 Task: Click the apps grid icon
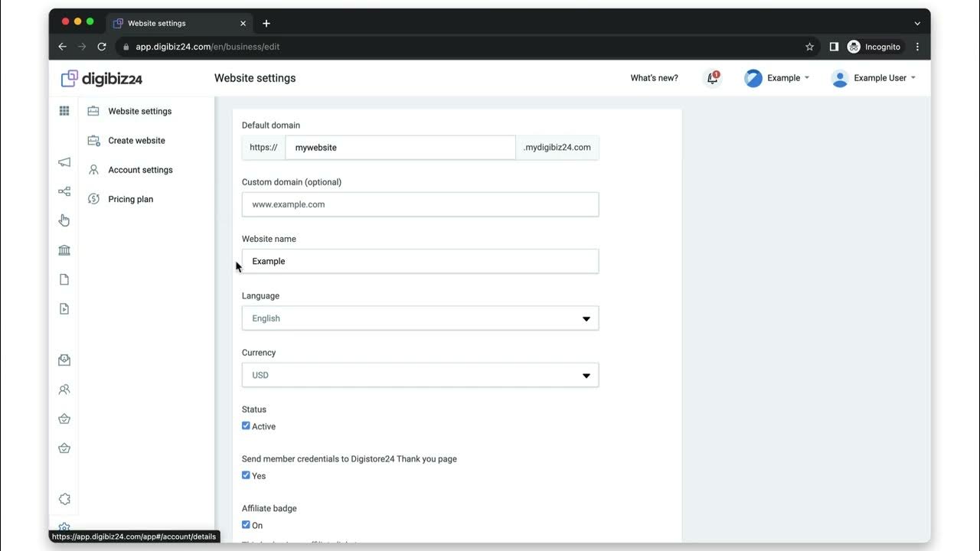click(x=64, y=111)
